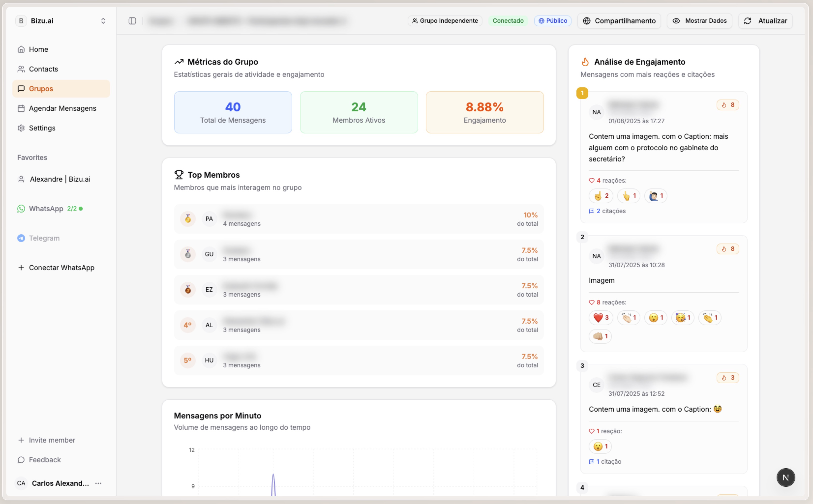Click Invite member

(61, 440)
